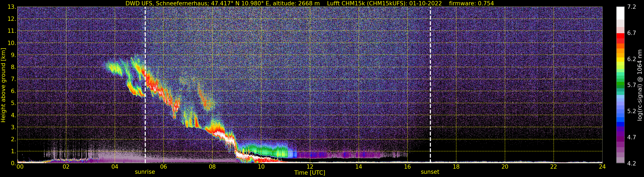The image size is (644, 177).
Task: Click the height axis tick '2.'
Action: click(x=13, y=139)
